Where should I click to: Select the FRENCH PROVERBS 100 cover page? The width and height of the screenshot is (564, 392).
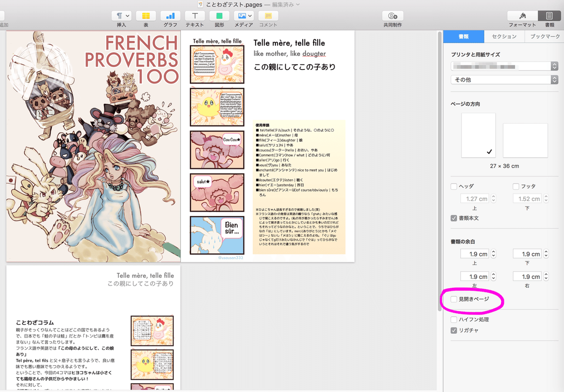[93, 146]
